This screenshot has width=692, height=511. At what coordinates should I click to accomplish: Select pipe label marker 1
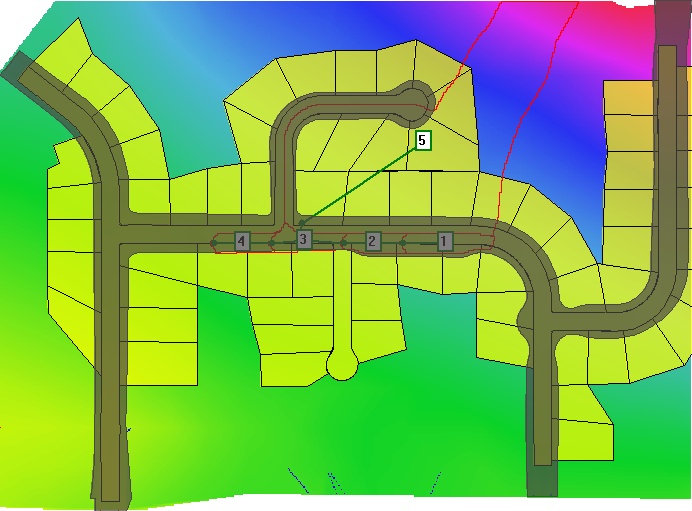pos(445,241)
